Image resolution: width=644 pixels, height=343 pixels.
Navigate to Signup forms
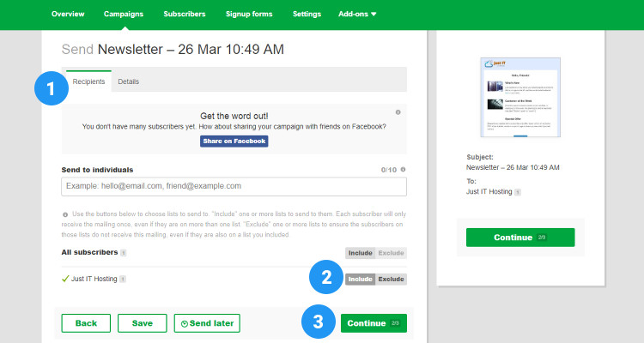tap(249, 14)
